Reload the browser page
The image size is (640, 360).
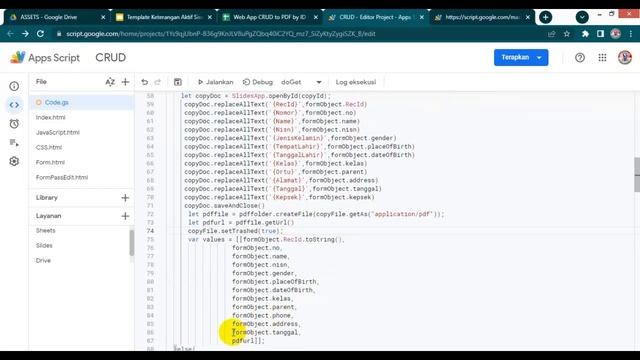click(40, 34)
